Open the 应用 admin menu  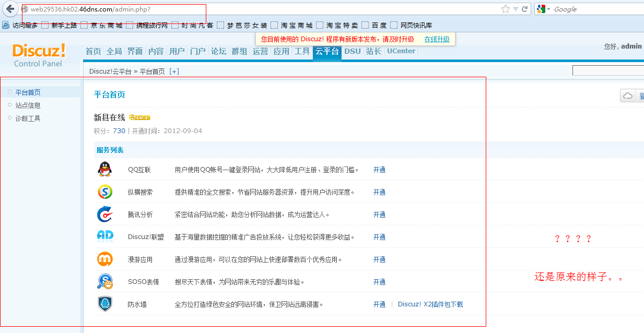282,51
